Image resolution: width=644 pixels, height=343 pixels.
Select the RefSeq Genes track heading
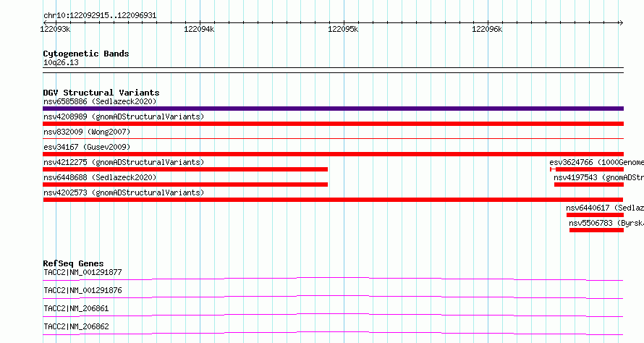tap(73, 263)
